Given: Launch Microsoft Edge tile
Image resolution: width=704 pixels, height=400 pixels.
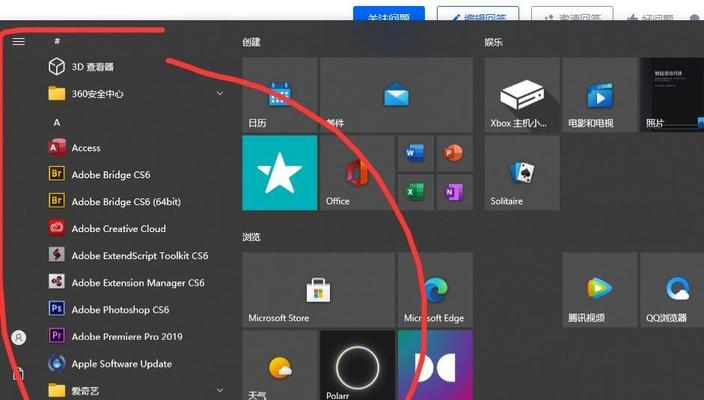Looking at the screenshot, I should pos(435,290).
